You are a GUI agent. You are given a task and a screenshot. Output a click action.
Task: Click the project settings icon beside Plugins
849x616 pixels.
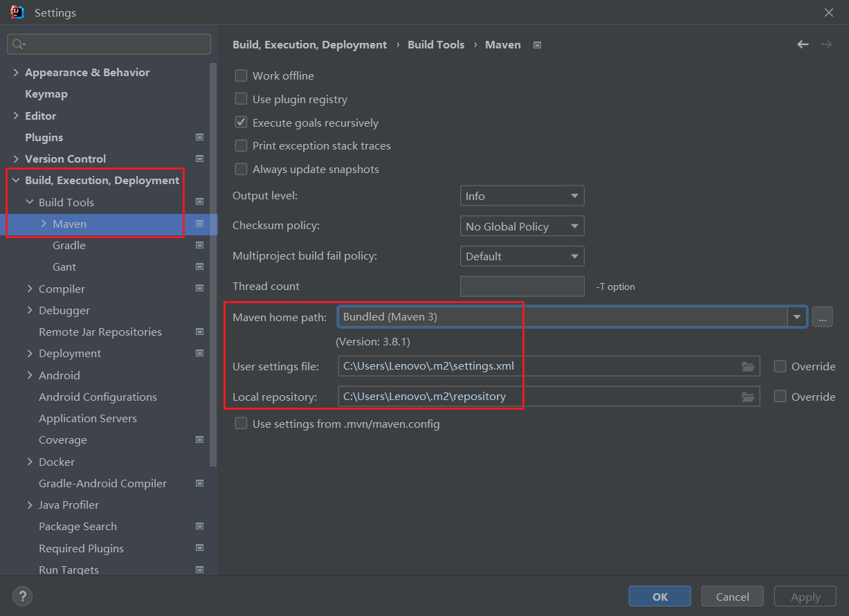pos(199,137)
